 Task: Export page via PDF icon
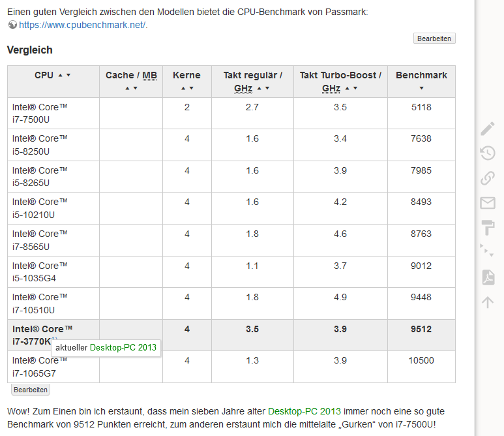coord(488,277)
